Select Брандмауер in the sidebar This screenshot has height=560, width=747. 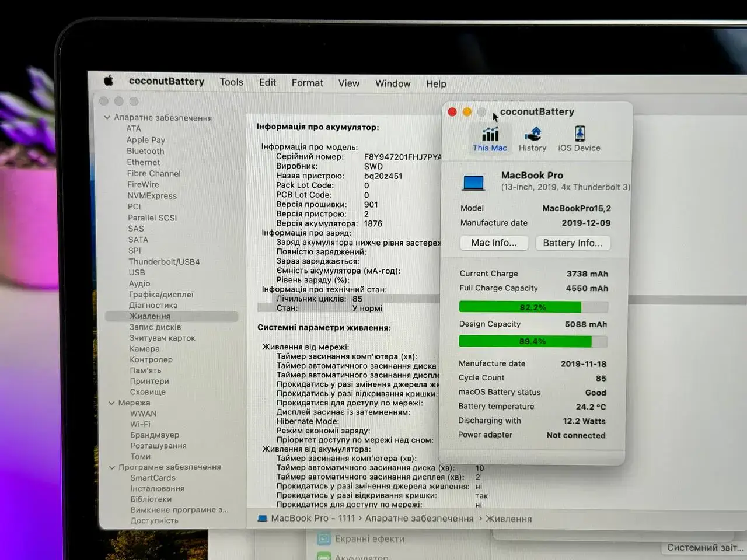[155, 435]
